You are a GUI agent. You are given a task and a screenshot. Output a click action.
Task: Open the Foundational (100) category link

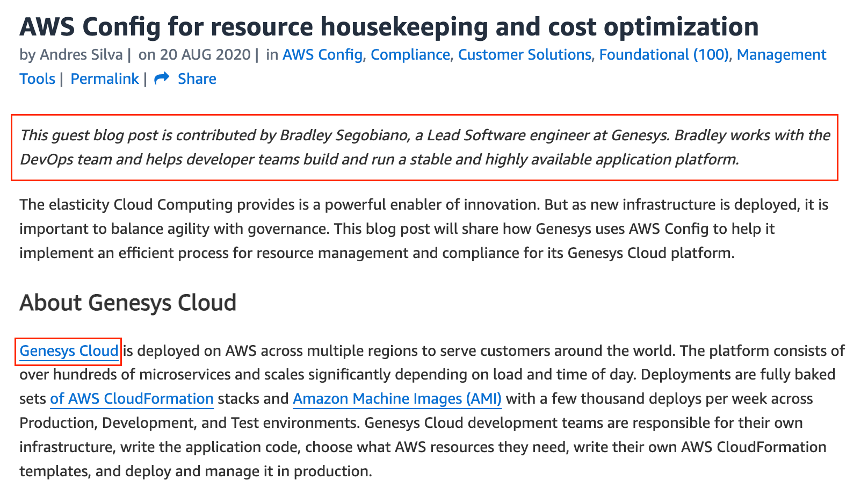pos(664,55)
